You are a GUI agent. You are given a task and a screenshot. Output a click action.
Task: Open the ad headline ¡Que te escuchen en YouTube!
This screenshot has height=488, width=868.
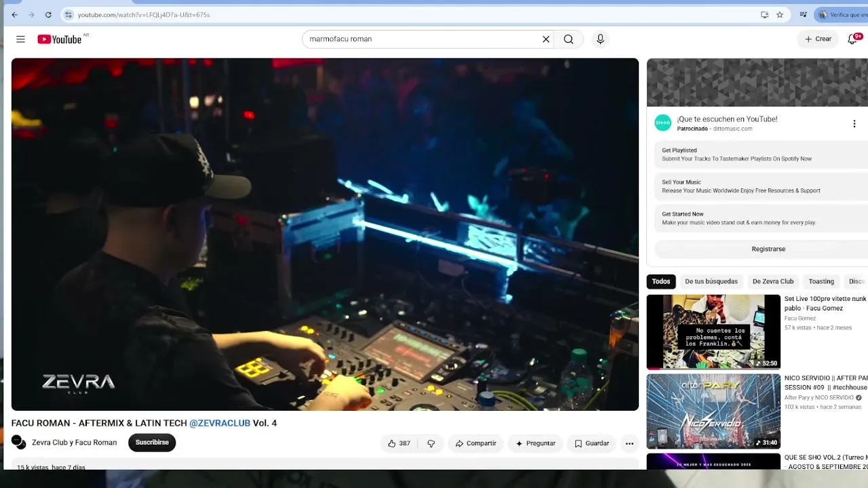point(727,119)
